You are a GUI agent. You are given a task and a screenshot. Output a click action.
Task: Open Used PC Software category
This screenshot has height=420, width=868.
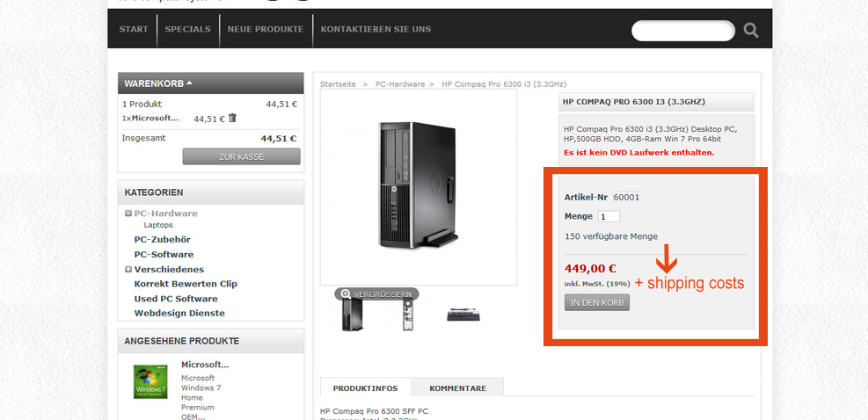[x=176, y=299]
